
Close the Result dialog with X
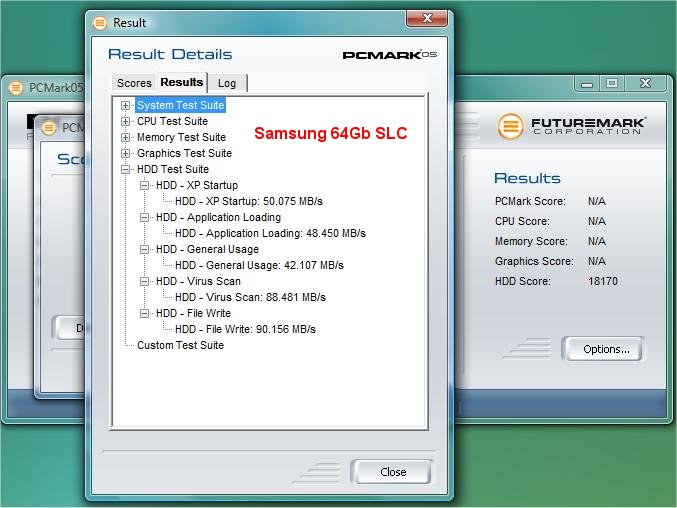427,18
